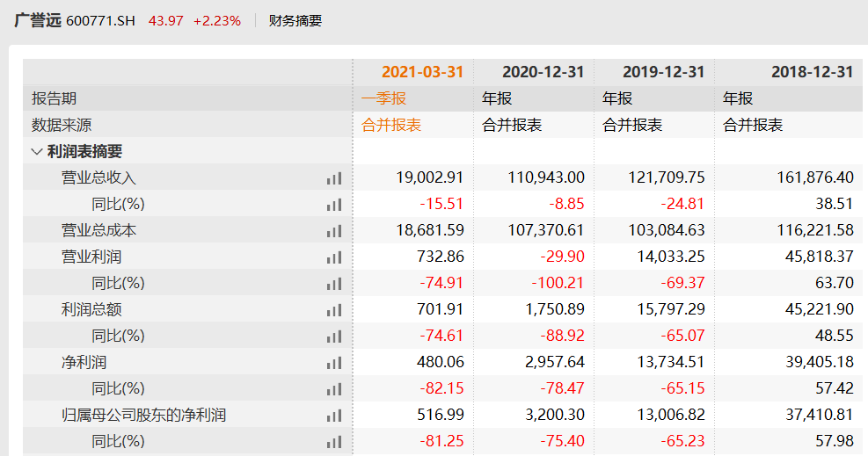Click value 107,370.61
This screenshot has width=868, height=456.
click(x=546, y=230)
